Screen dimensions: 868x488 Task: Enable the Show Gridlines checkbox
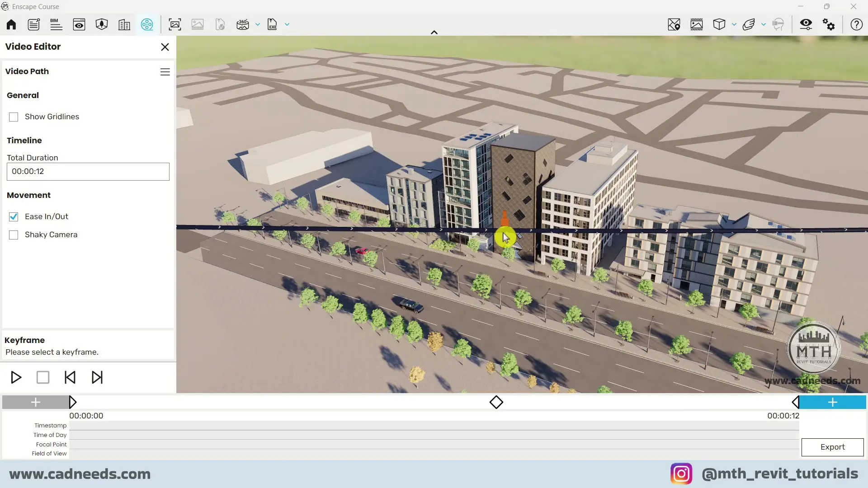click(x=14, y=117)
